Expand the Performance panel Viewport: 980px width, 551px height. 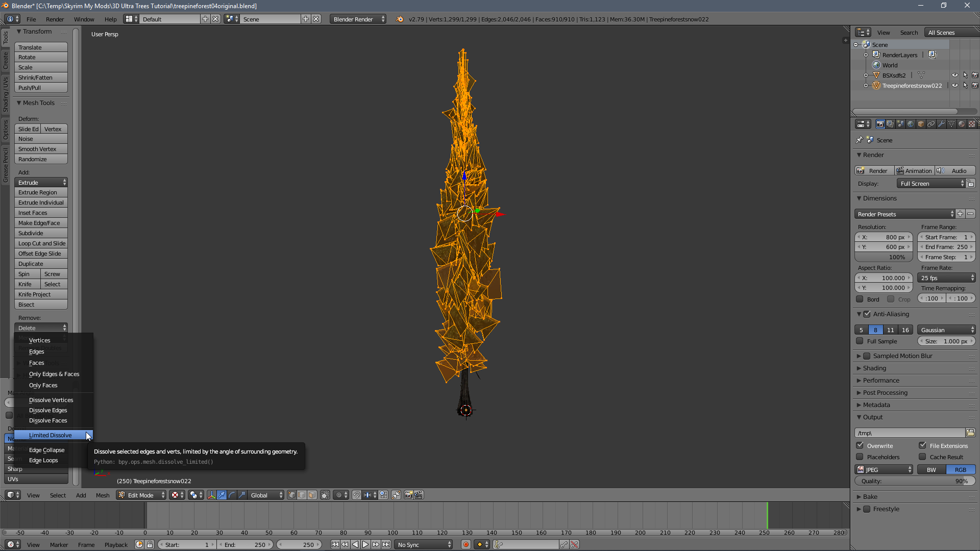pyautogui.click(x=881, y=380)
